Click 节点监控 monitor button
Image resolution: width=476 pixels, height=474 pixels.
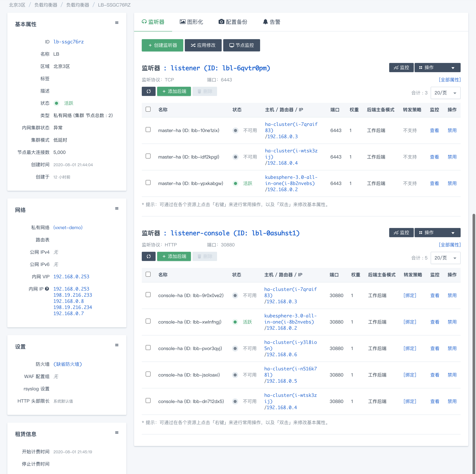click(x=241, y=45)
